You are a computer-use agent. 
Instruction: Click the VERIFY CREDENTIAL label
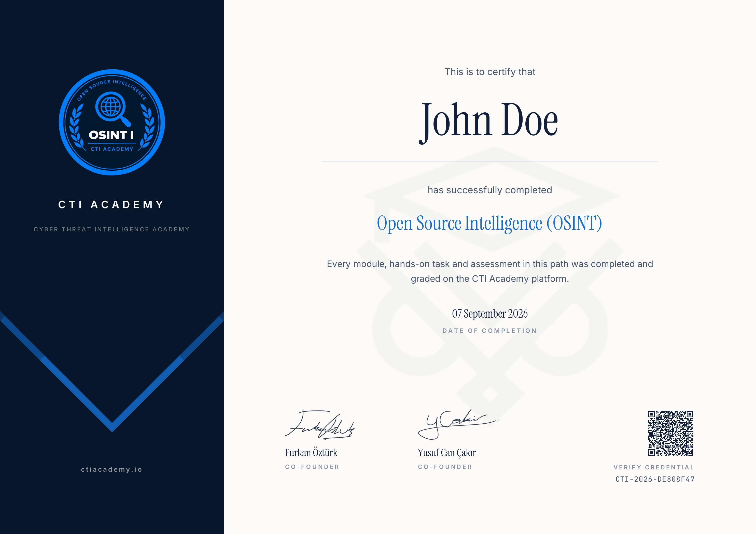coord(654,467)
